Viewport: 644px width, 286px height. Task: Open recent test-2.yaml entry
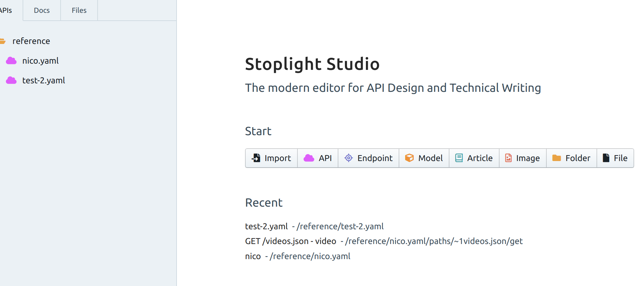click(266, 226)
